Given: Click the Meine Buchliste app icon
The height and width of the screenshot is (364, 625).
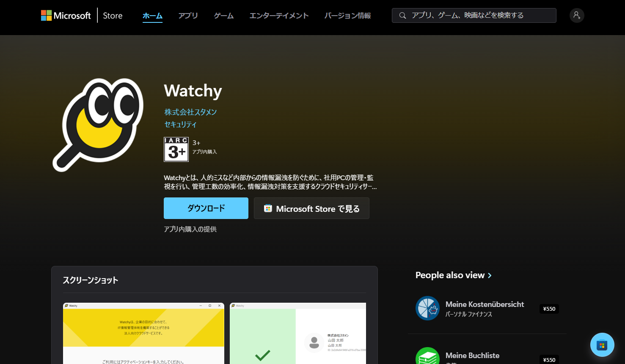Looking at the screenshot, I should pos(427,356).
